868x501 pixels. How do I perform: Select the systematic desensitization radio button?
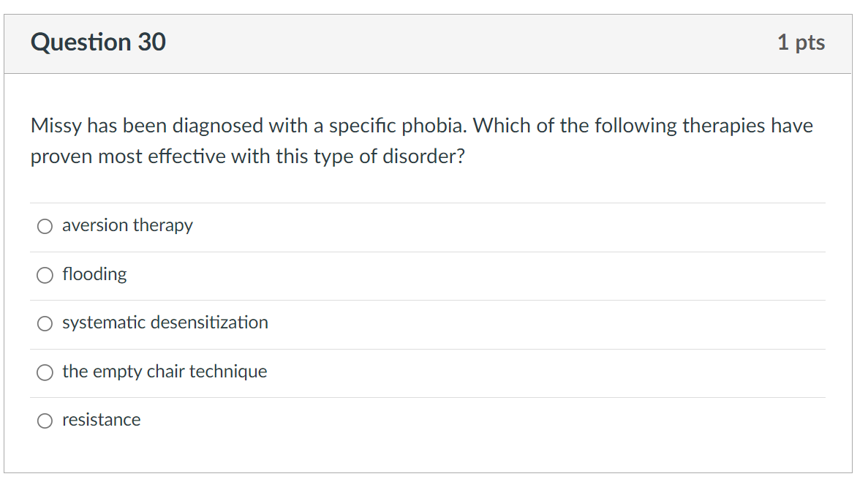click(45, 323)
